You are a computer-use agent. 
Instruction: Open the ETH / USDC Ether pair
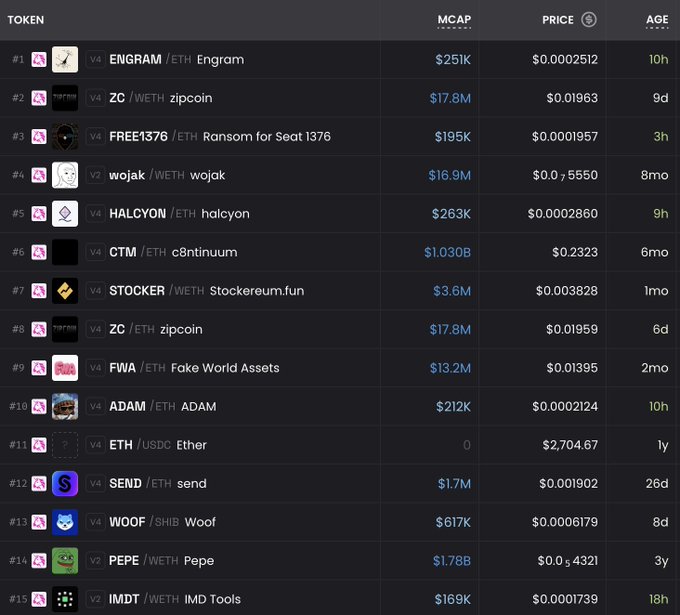158,445
